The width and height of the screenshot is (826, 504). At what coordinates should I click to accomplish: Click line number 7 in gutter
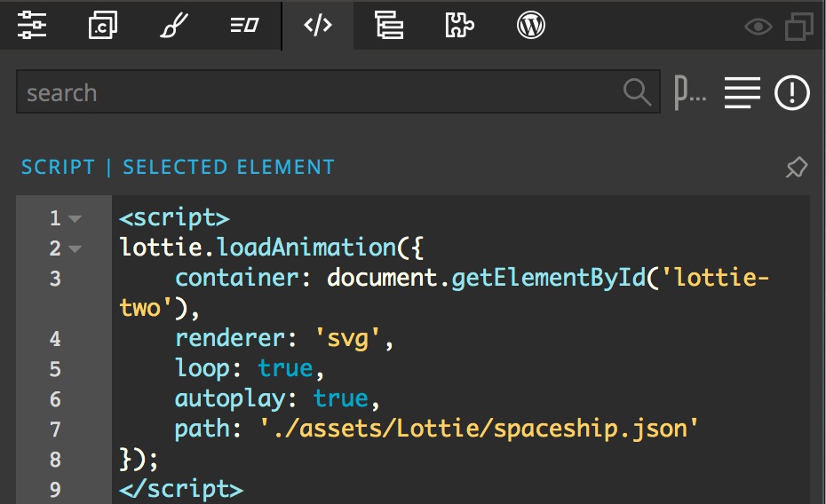pos(55,429)
